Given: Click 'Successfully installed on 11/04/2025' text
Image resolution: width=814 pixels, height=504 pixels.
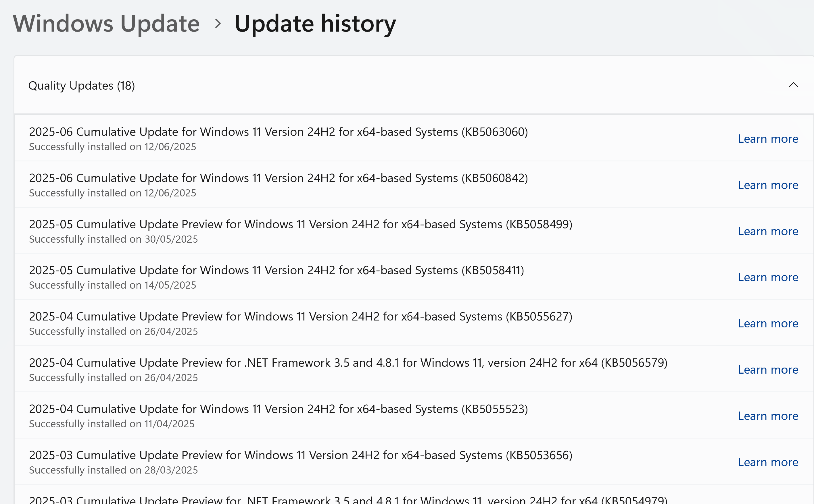Looking at the screenshot, I should [112, 424].
